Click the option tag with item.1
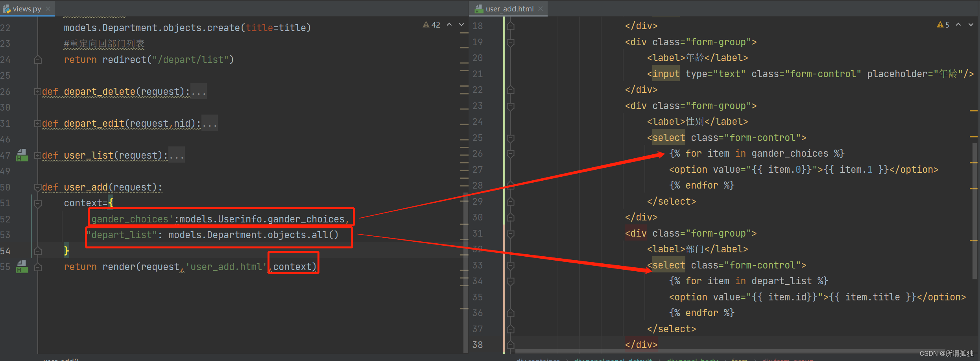980x361 pixels. coord(804,170)
